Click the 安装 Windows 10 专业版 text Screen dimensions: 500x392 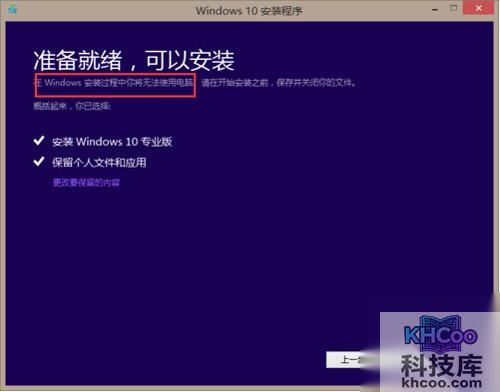112,142
